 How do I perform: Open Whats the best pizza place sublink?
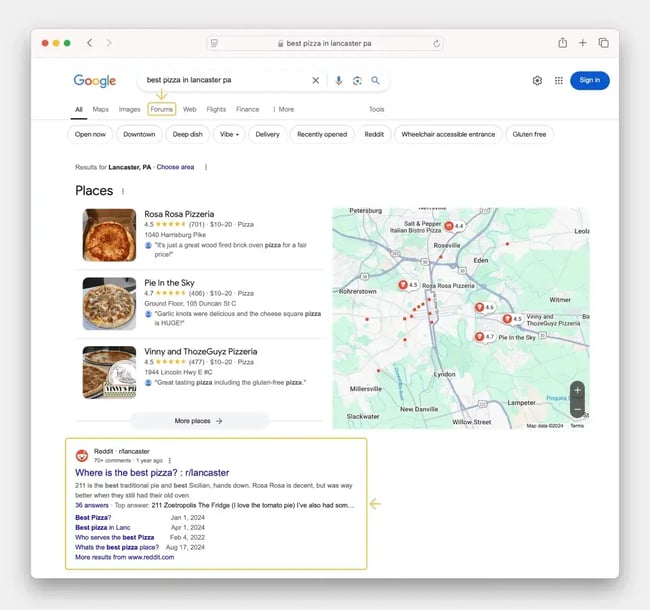pyautogui.click(x=117, y=547)
